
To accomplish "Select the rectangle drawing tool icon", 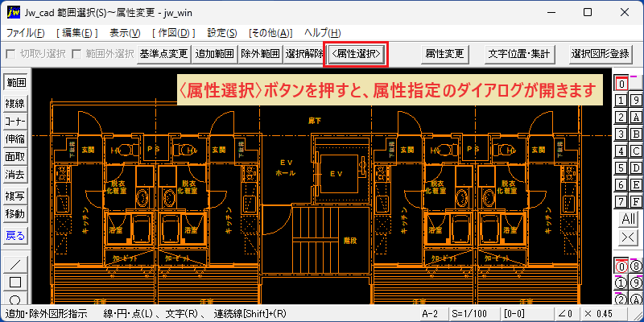I will tap(15, 283).
